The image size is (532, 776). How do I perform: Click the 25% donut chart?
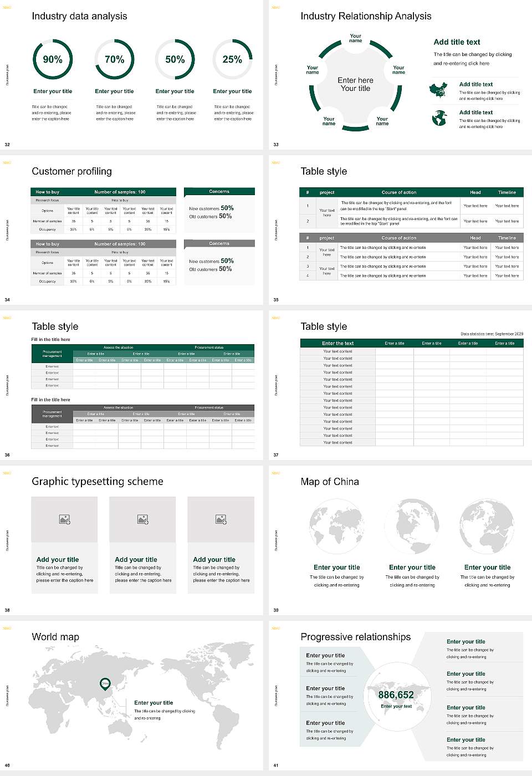click(x=233, y=60)
